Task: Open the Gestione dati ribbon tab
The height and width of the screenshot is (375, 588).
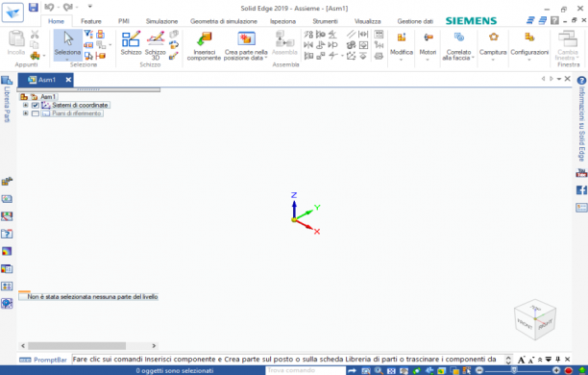Action: pyautogui.click(x=415, y=21)
